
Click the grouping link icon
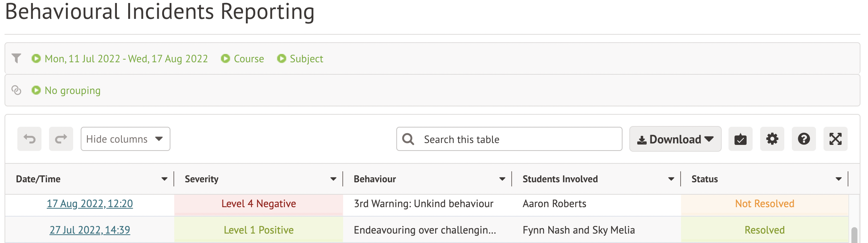coord(16,90)
